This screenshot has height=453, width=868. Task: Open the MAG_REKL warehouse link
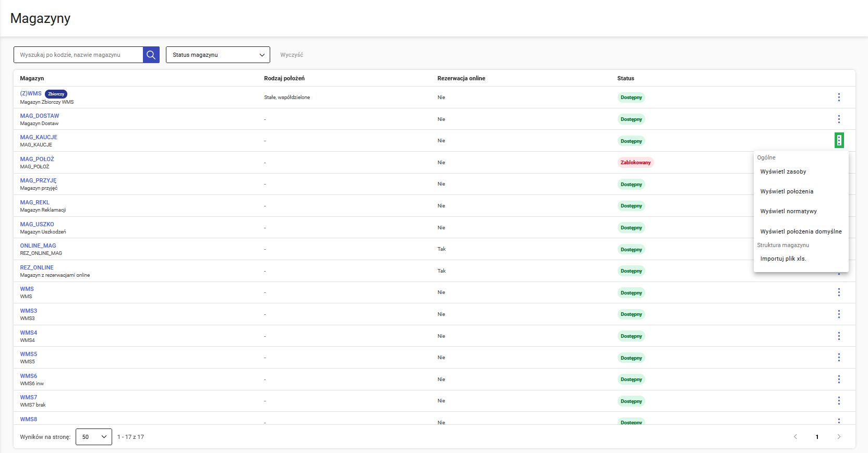[x=35, y=202]
